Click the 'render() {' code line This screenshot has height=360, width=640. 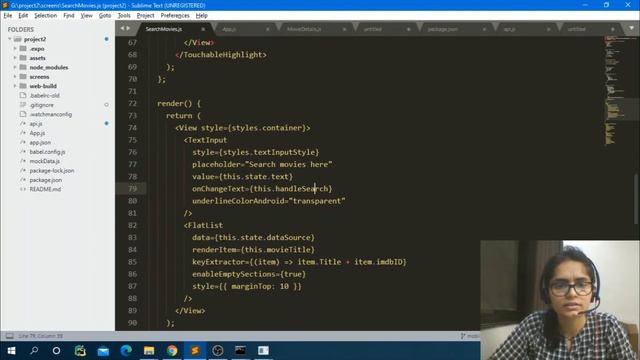[179, 103]
